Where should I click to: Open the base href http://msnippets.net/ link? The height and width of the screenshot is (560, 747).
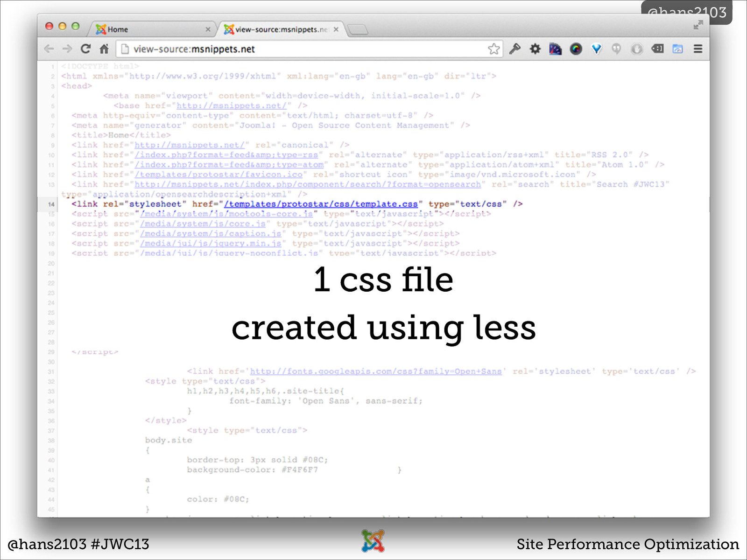[x=231, y=106]
